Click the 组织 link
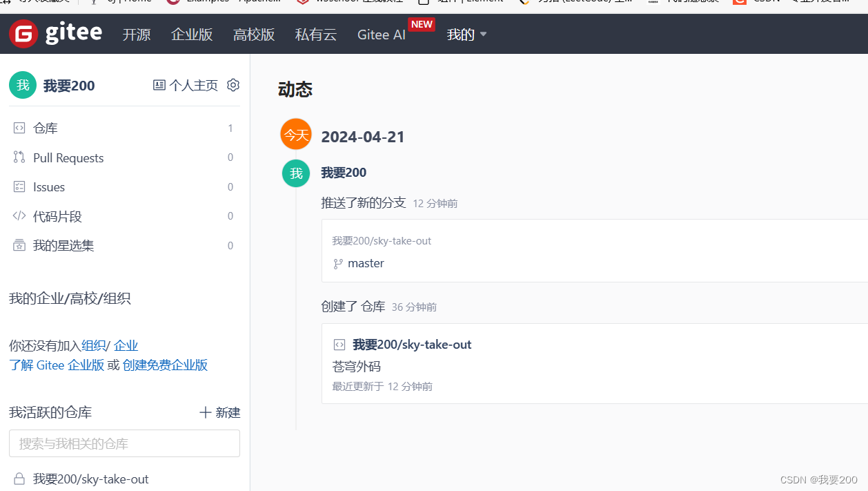The height and width of the screenshot is (491, 868). click(x=94, y=346)
